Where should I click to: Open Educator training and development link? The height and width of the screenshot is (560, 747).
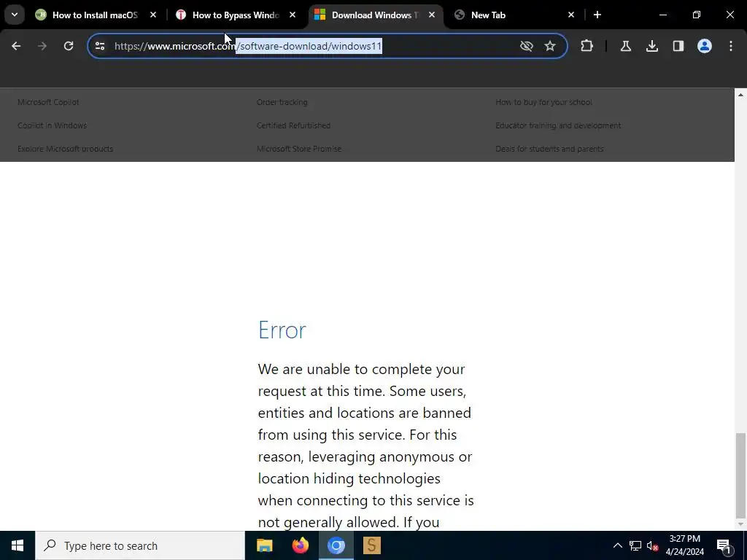click(x=558, y=125)
